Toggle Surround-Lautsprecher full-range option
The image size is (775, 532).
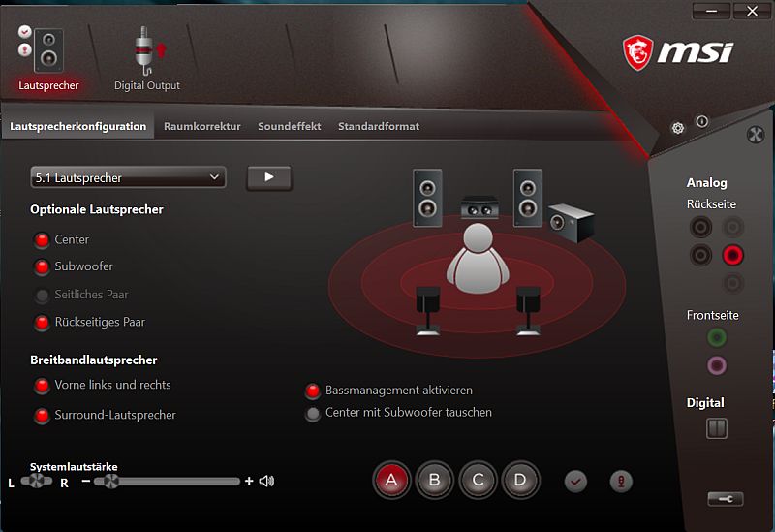pos(42,416)
